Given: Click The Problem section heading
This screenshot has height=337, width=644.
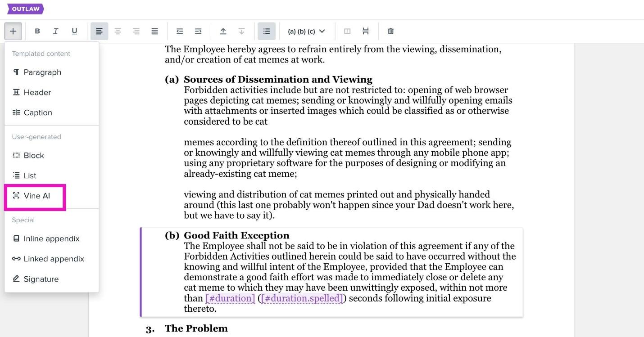Looking at the screenshot, I should coord(196,328).
